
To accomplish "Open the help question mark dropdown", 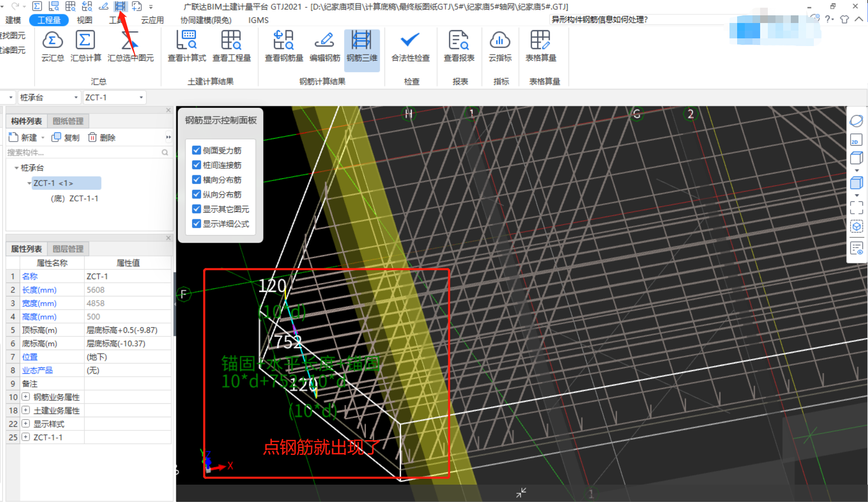I will (830, 19).
